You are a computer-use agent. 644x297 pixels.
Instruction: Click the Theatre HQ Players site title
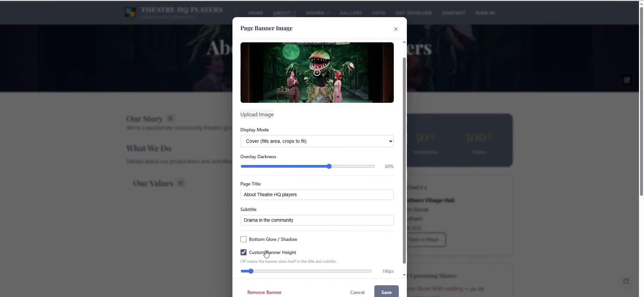181,10
